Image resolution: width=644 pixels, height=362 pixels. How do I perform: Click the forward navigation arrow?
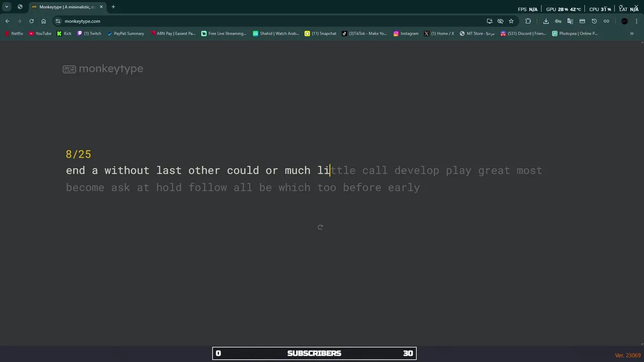(19, 21)
